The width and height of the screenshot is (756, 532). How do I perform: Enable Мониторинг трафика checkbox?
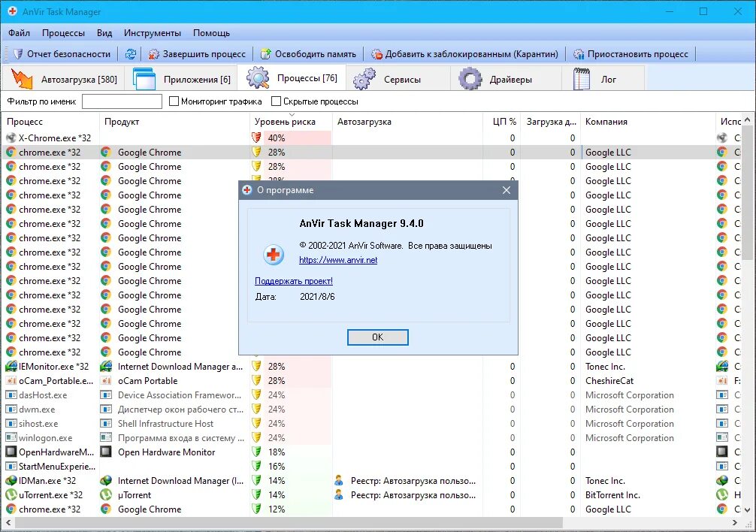click(174, 101)
